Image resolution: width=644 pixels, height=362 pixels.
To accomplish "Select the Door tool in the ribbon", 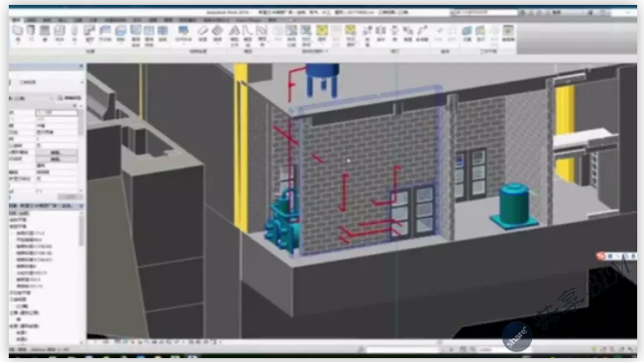I will (x=31, y=34).
